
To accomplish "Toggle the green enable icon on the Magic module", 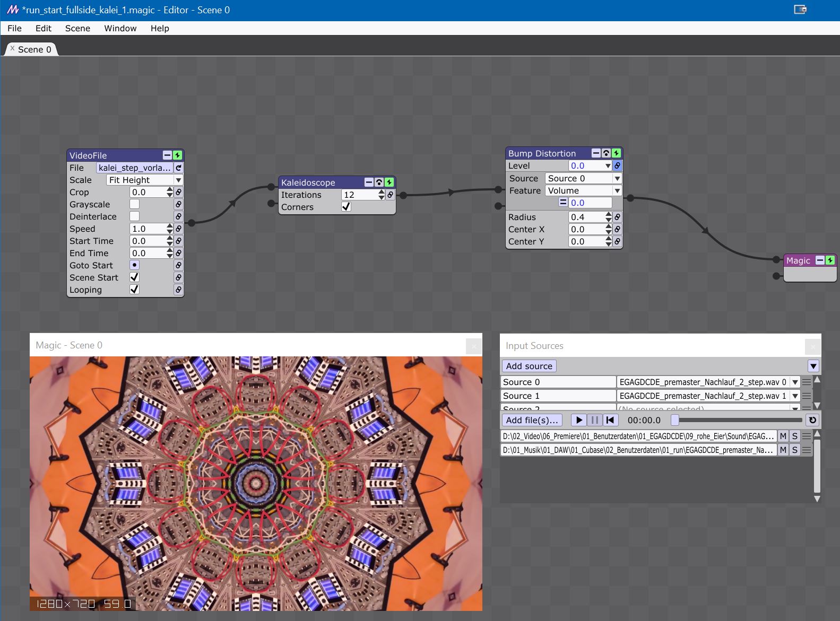I will [830, 260].
